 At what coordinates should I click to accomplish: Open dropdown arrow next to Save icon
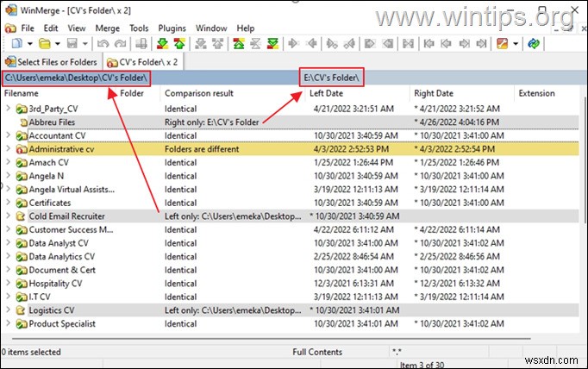(x=85, y=44)
